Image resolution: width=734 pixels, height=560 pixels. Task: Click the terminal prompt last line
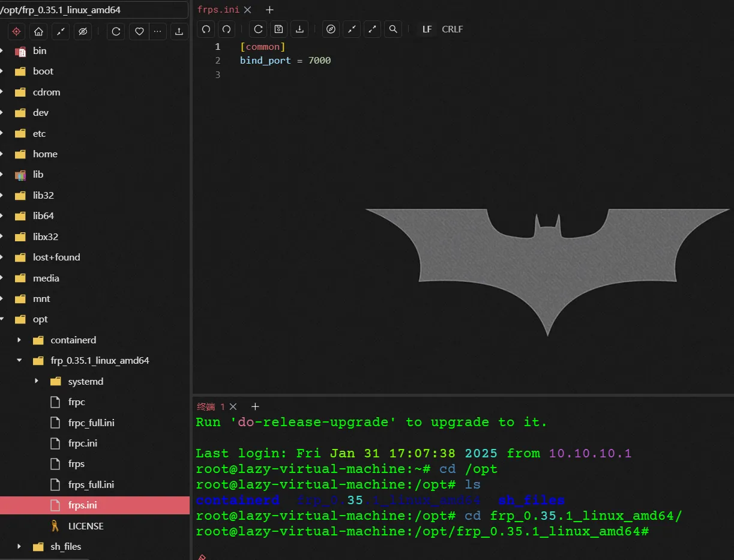(x=423, y=532)
